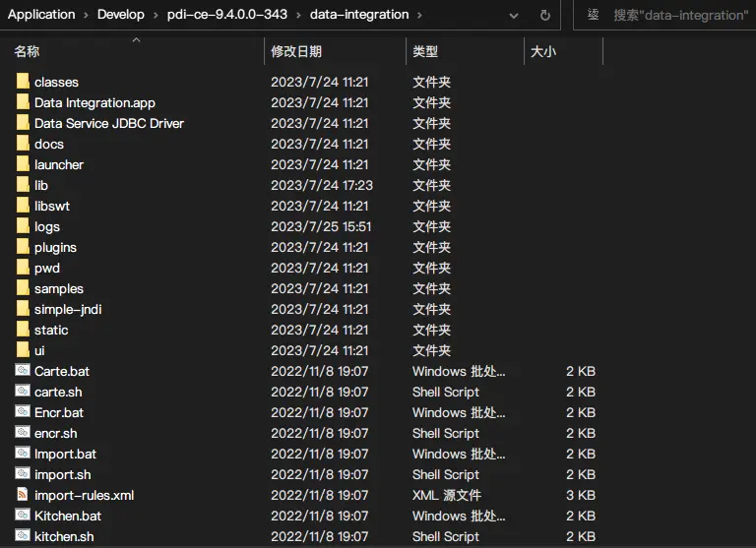
Task: Click the folder name 'plugins'
Action: click(55, 247)
